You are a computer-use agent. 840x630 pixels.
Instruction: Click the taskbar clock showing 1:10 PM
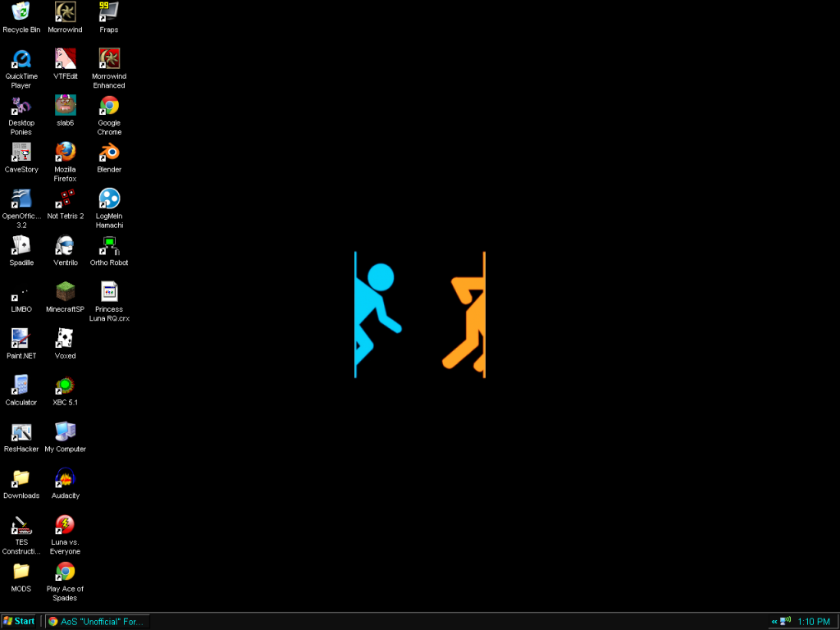tap(813, 622)
